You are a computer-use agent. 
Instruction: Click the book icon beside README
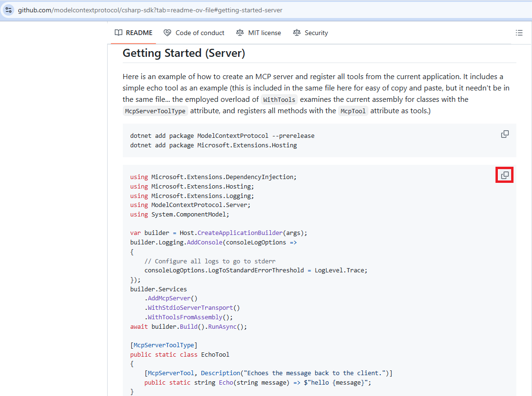(x=119, y=33)
